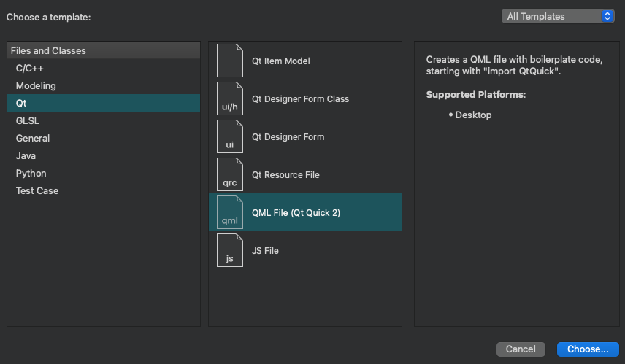Select Java category
Screen dimensions: 625x364
104,155
